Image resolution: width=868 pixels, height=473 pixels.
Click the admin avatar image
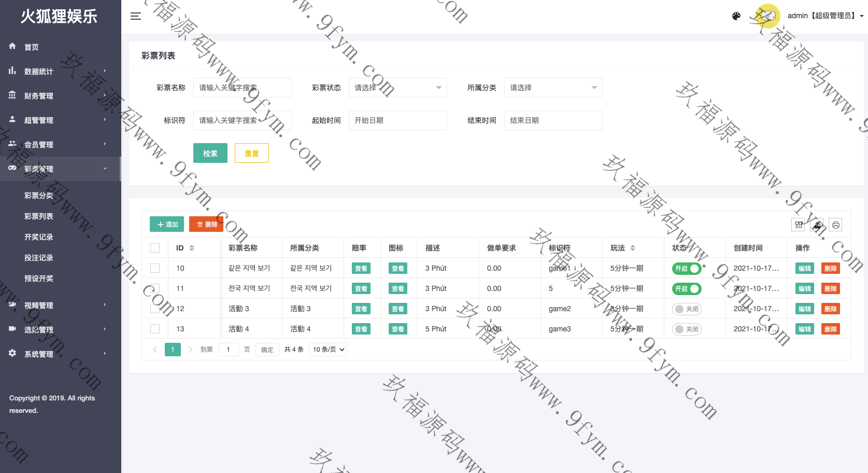click(x=767, y=16)
